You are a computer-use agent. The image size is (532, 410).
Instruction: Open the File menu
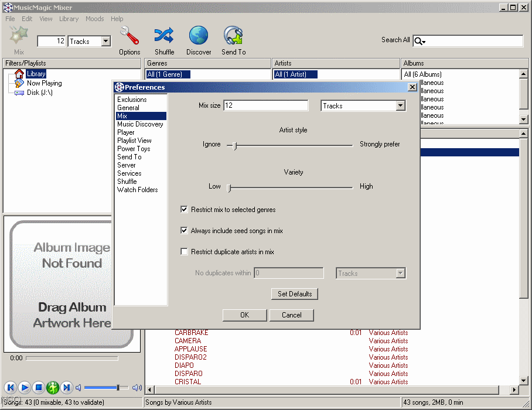click(x=10, y=19)
